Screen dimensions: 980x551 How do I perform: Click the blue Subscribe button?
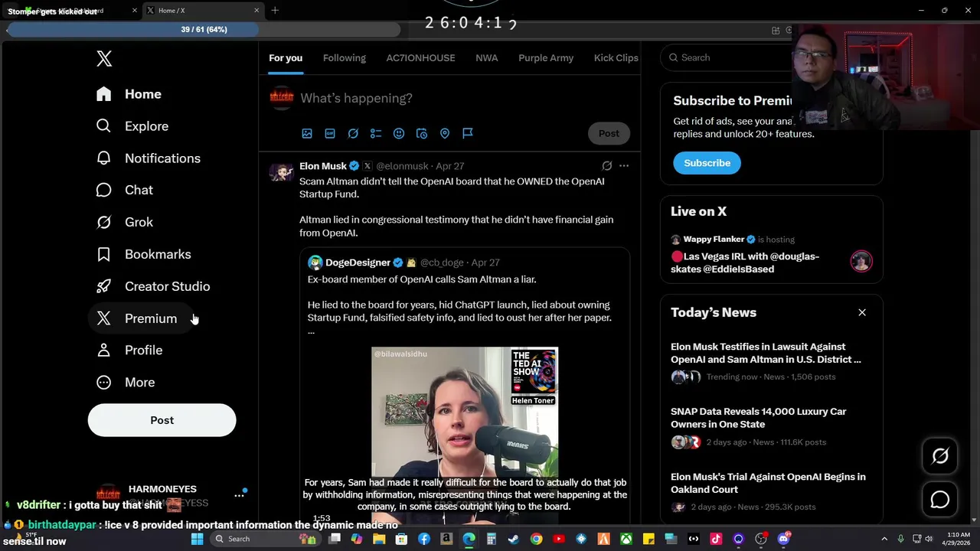[x=707, y=163]
